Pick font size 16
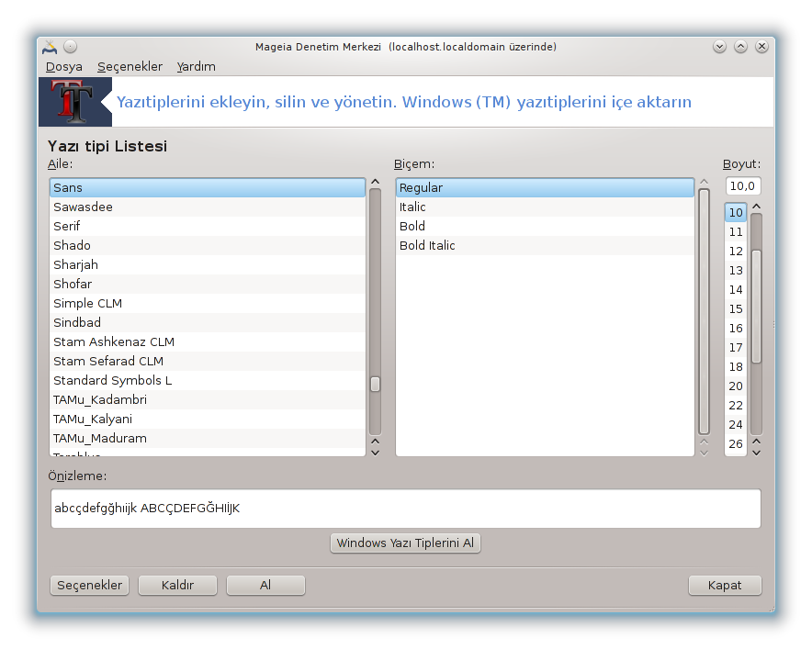Image resolution: width=812 pixels, height=649 pixels. click(736, 329)
